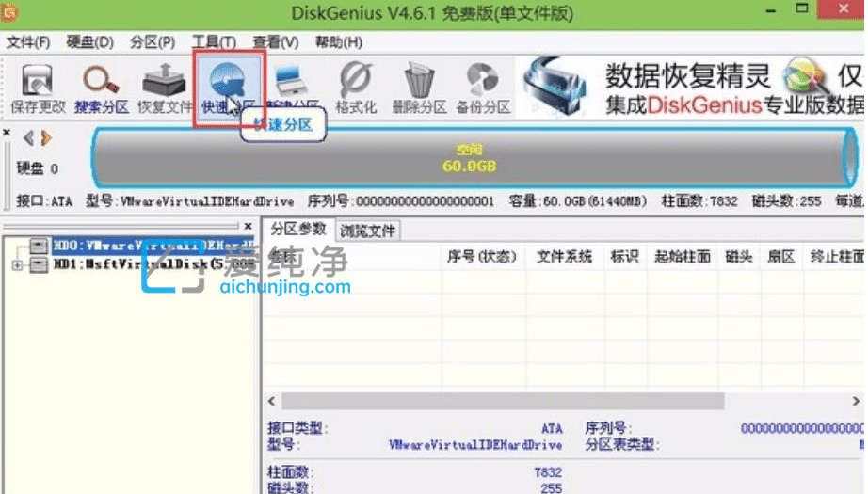868x494 pixels.
Task: Click the 接口类型 ATA value
Action: pos(552,429)
